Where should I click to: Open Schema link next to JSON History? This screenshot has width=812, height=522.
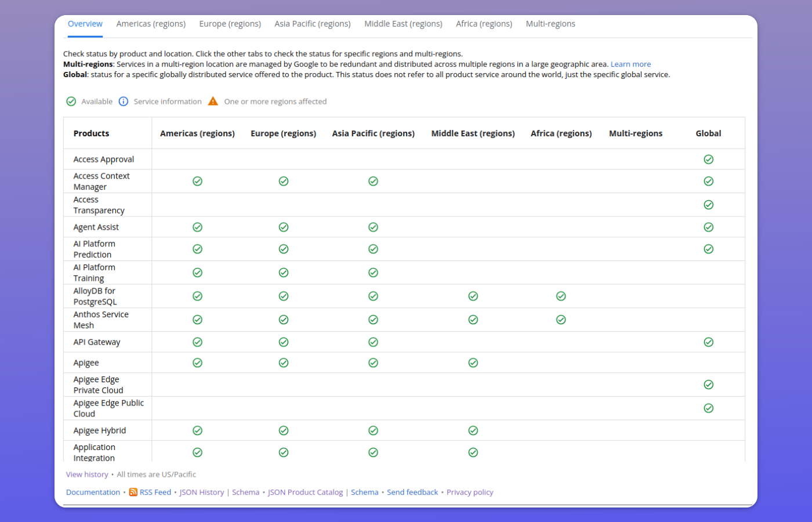coord(246,492)
